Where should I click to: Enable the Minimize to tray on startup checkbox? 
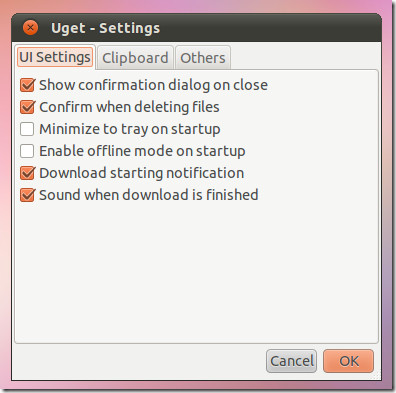27,129
